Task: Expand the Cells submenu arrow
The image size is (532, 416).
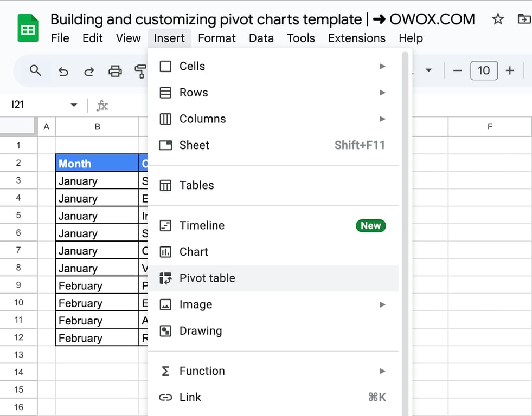Action: point(382,66)
